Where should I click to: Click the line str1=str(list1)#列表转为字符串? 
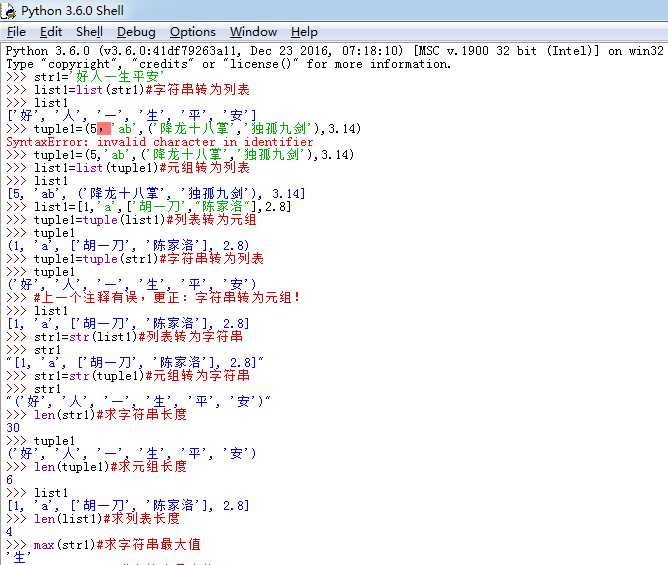(x=138, y=337)
